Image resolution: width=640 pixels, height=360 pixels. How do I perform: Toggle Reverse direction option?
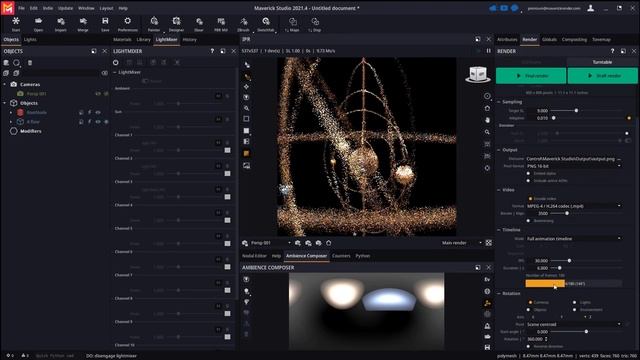(x=529, y=347)
